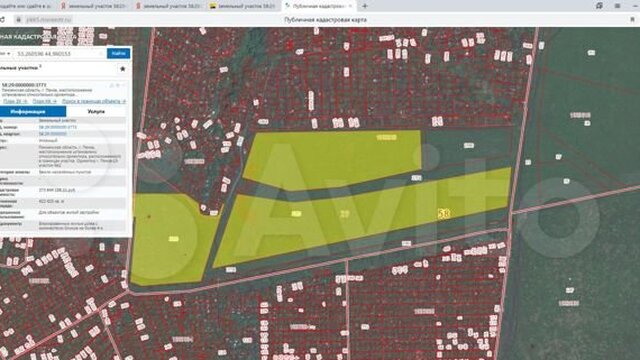The image size is (640, 360).
Task: Click the coordinates search input field
Action: tap(59, 53)
